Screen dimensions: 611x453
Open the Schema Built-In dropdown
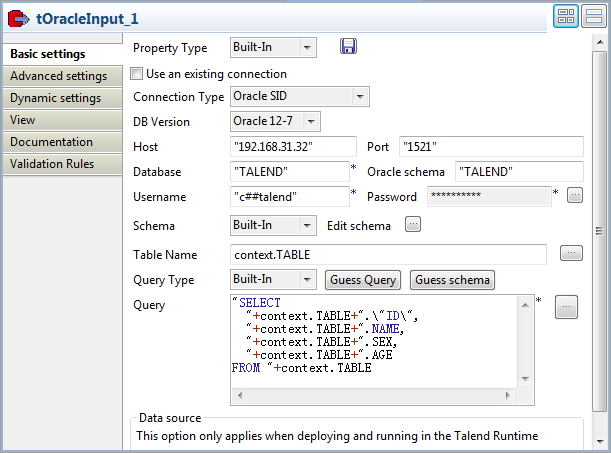coord(307,226)
